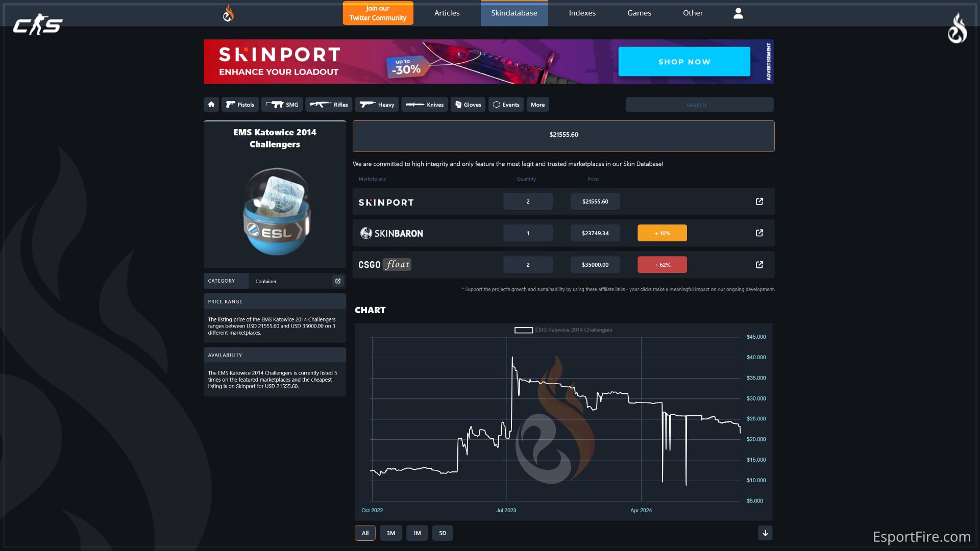Screen dimensions: 980x551
Task: Click Join our Twitter Community button
Action: pos(378,13)
